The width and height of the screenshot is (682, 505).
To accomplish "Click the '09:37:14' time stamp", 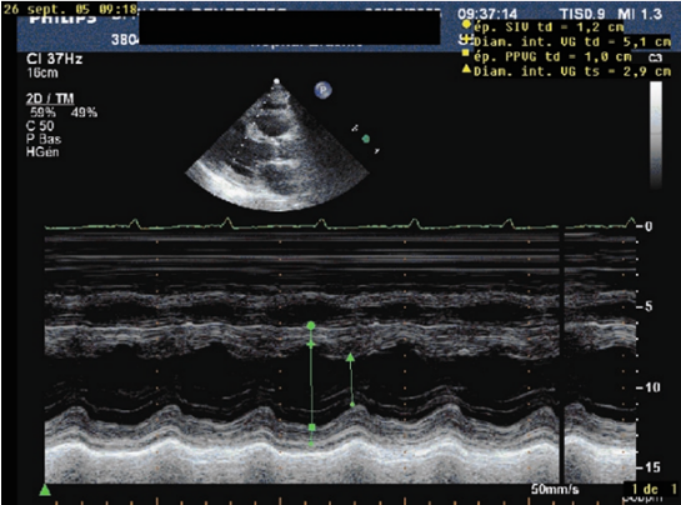I will point(487,14).
